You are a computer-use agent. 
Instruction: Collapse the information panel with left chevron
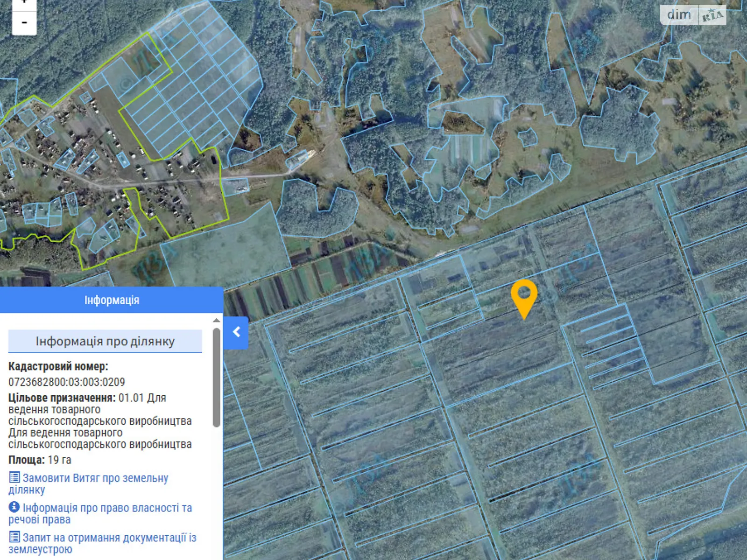[x=236, y=332]
